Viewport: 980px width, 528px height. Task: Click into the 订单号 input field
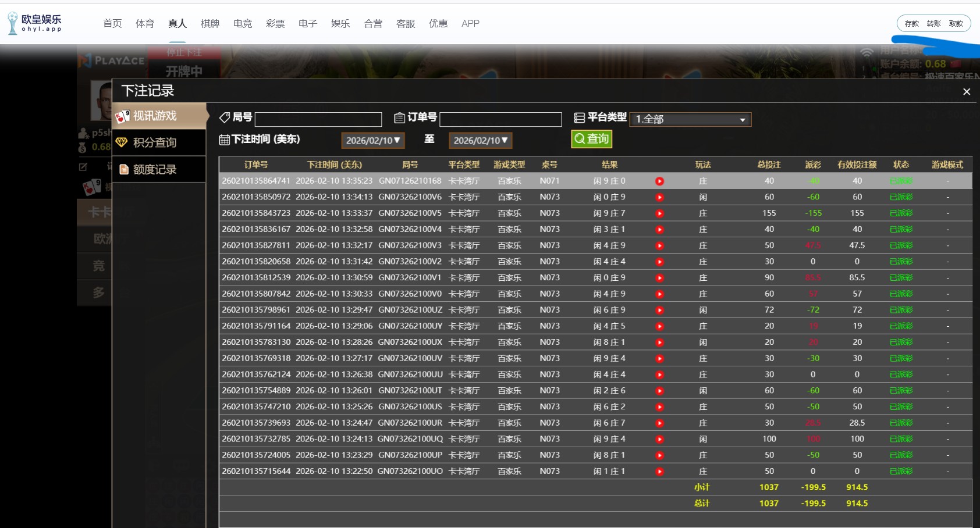click(x=500, y=119)
